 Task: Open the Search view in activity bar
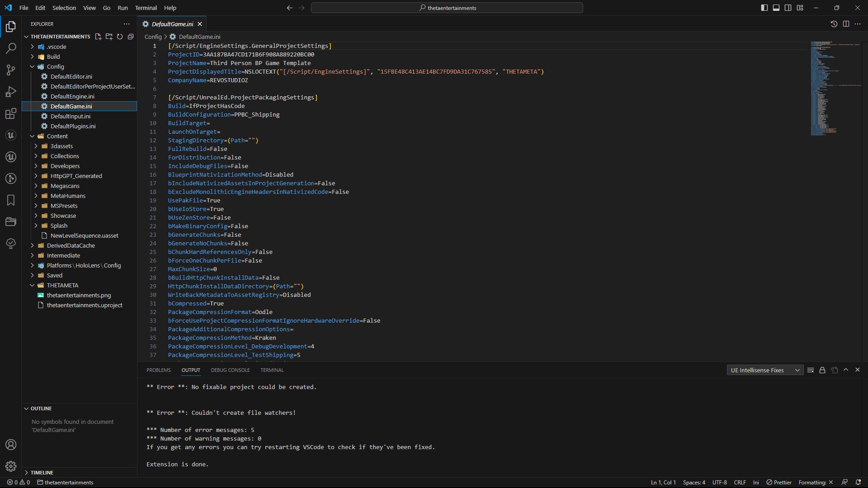11,48
